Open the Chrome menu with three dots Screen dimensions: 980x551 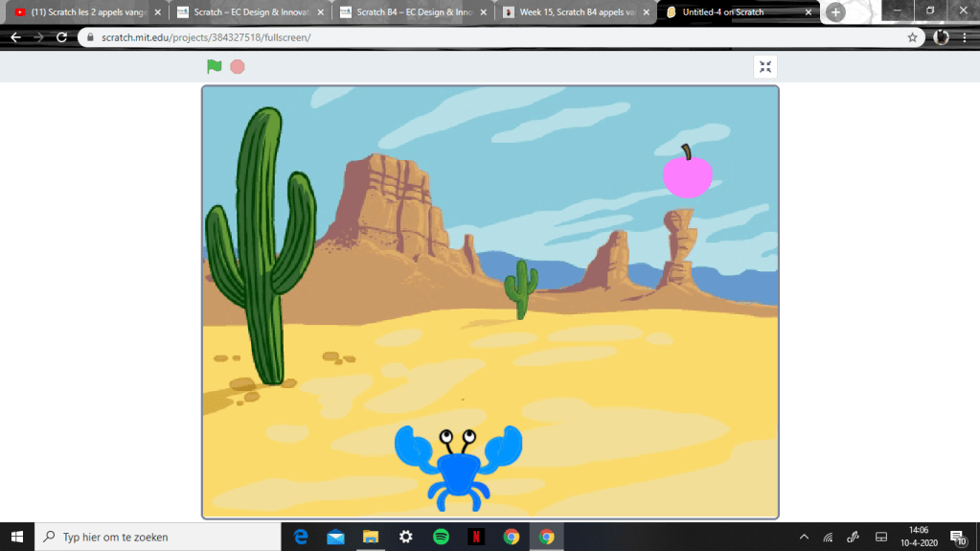click(x=966, y=37)
